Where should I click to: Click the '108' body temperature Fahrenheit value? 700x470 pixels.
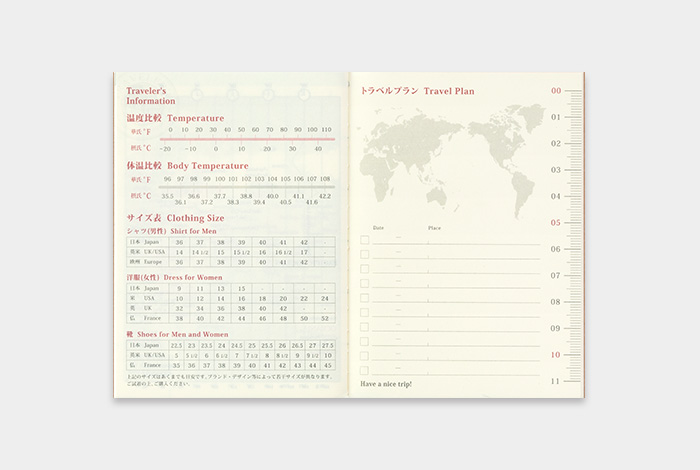(x=325, y=179)
